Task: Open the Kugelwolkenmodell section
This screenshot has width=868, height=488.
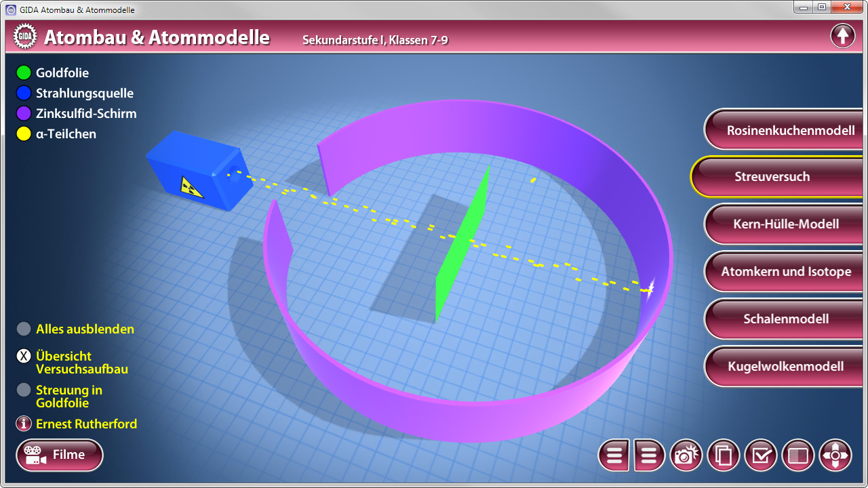Action: point(785,367)
